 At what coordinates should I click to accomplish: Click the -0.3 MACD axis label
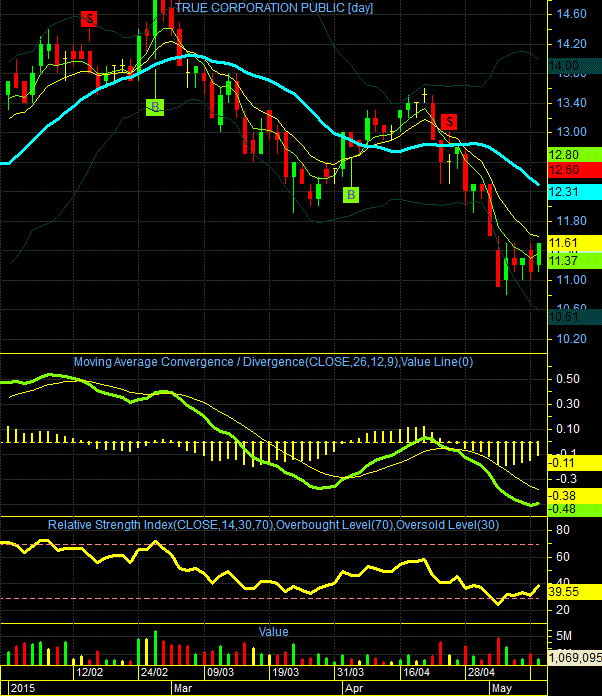[x=566, y=479]
